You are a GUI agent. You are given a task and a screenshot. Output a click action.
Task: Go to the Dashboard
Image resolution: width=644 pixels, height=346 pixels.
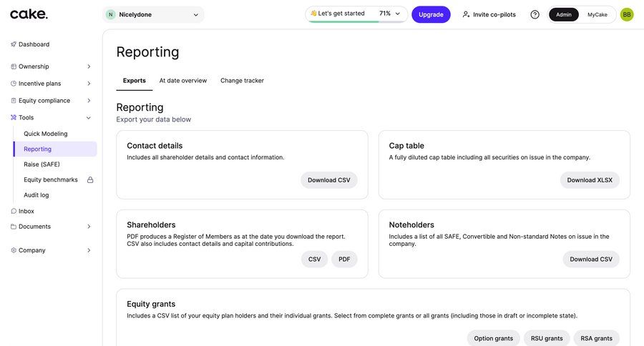34,44
